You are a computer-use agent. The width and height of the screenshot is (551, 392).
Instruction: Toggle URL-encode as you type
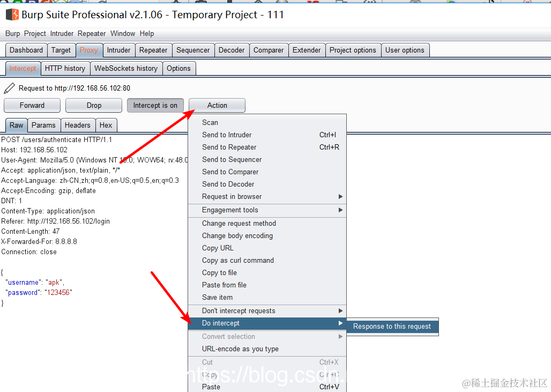pyautogui.click(x=267, y=349)
